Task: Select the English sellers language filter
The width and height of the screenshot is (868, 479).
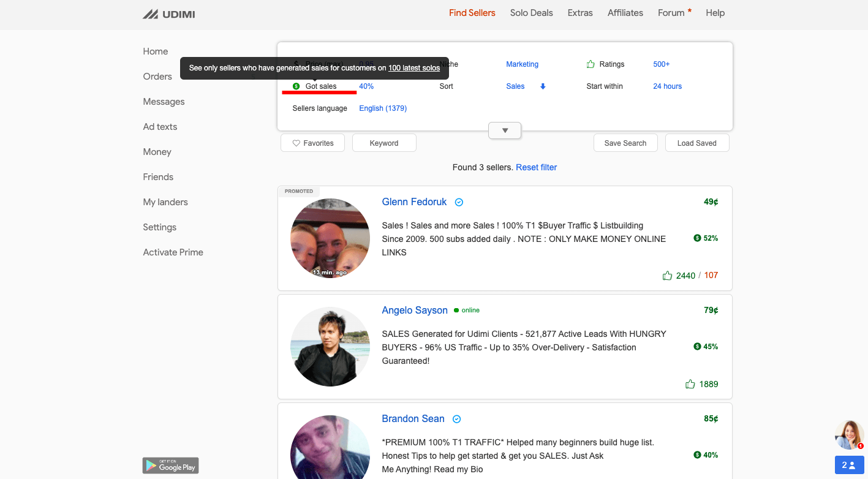Action: coord(383,108)
